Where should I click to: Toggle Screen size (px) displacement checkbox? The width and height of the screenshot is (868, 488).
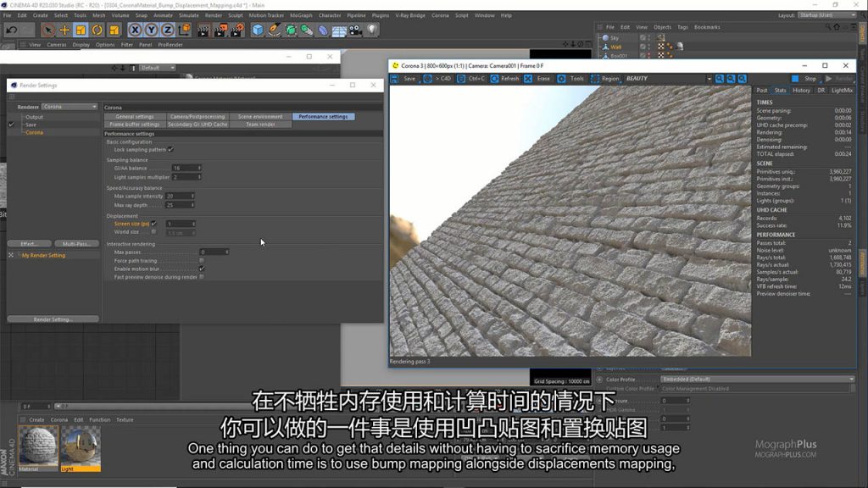(x=154, y=224)
